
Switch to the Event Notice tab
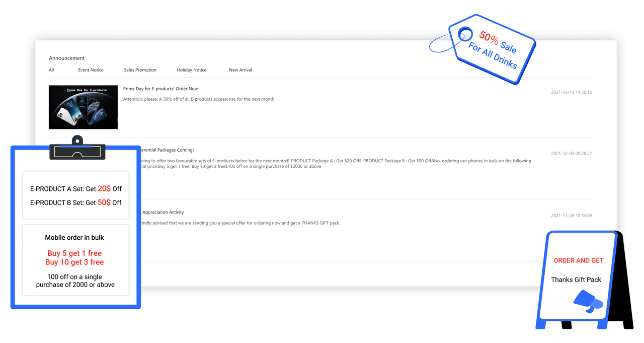(91, 70)
